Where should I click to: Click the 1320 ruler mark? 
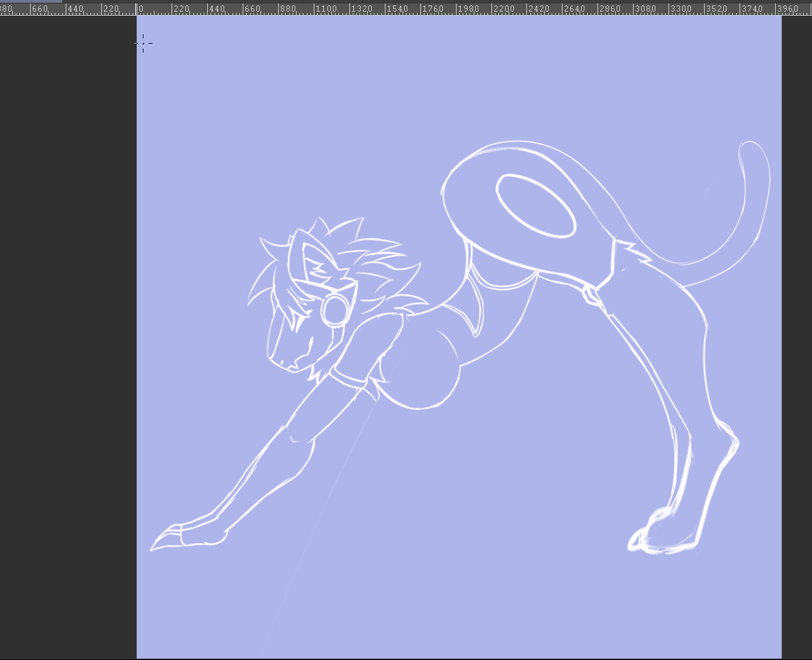[362, 9]
